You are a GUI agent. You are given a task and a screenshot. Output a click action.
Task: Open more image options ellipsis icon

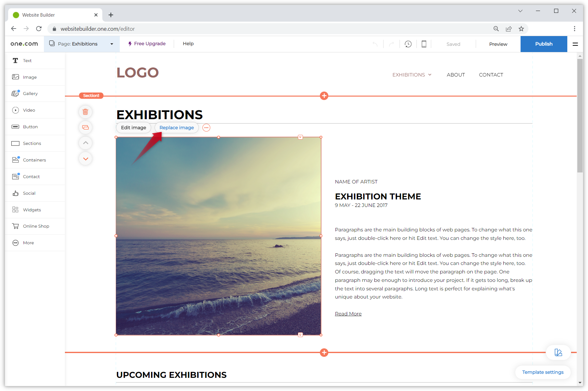click(206, 128)
